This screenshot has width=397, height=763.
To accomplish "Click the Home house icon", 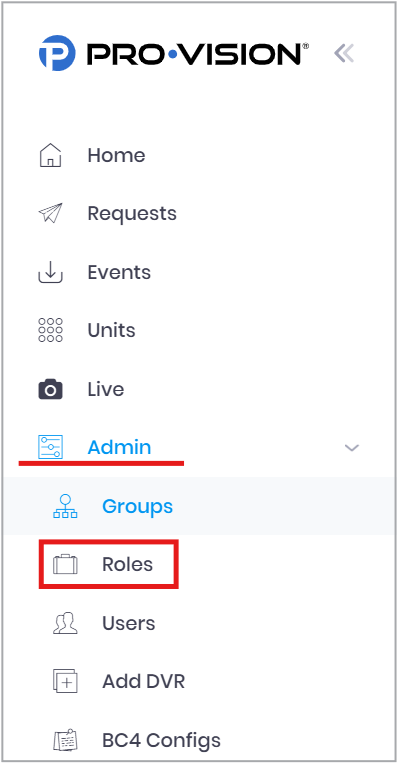I will 51,155.
